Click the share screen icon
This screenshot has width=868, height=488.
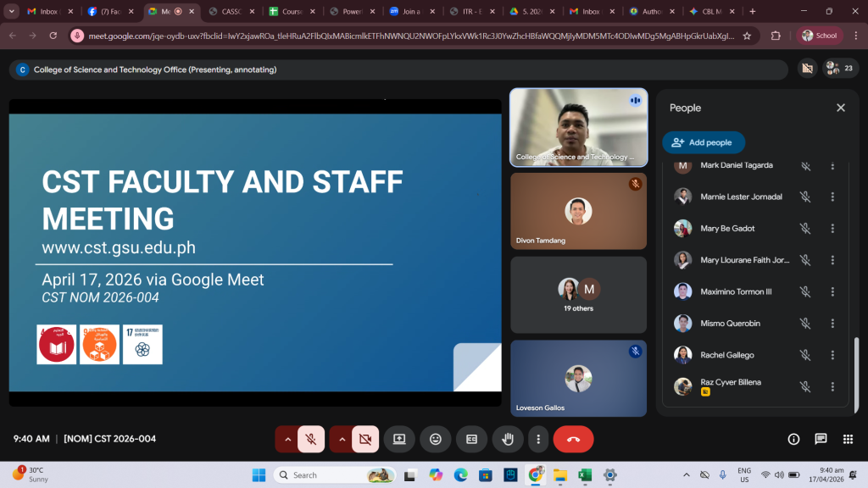(x=399, y=439)
